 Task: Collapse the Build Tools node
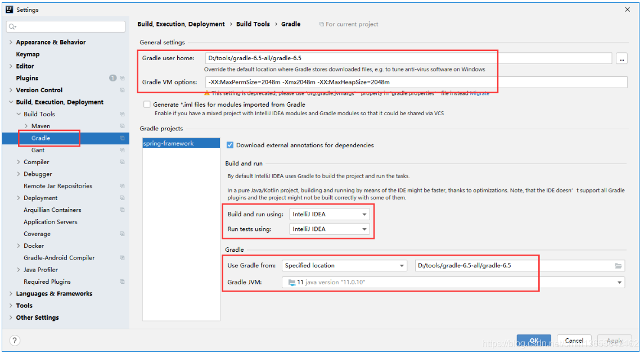coord(19,114)
